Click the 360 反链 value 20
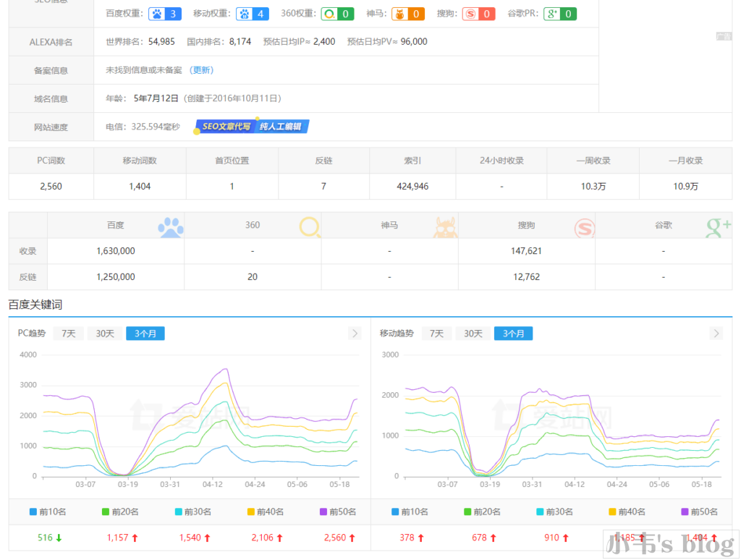Screen dimensions: 741x560 253,277
